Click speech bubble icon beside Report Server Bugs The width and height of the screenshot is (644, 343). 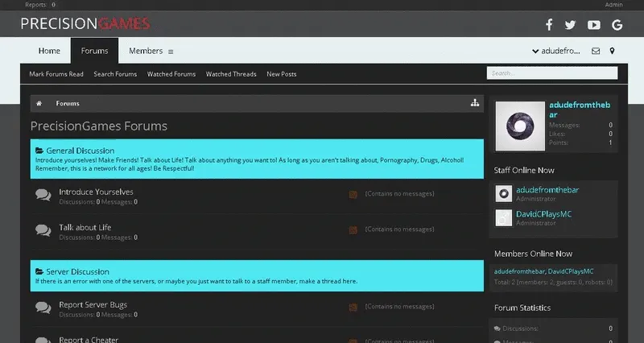click(x=43, y=308)
